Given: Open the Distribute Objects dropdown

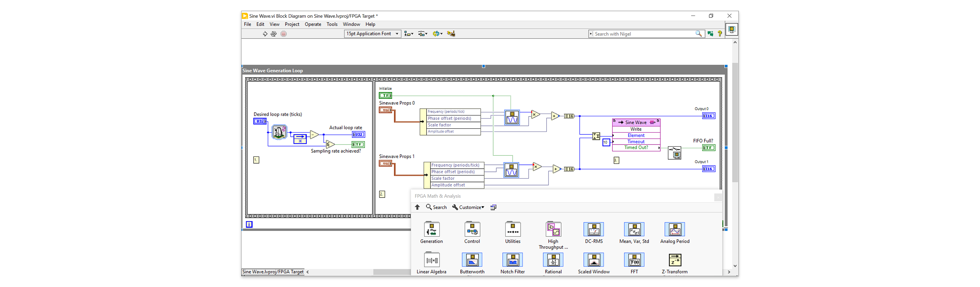Looking at the screenshot, I should (423, 34).
